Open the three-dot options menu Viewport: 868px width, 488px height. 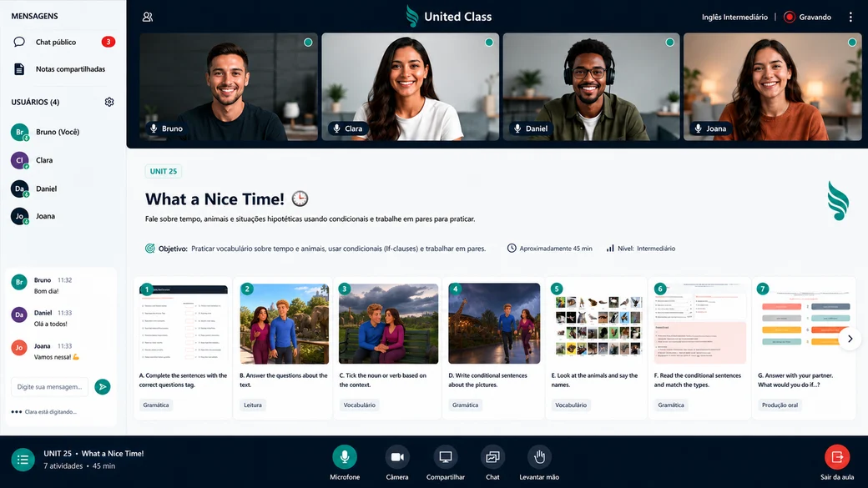[x=850, y=18]
